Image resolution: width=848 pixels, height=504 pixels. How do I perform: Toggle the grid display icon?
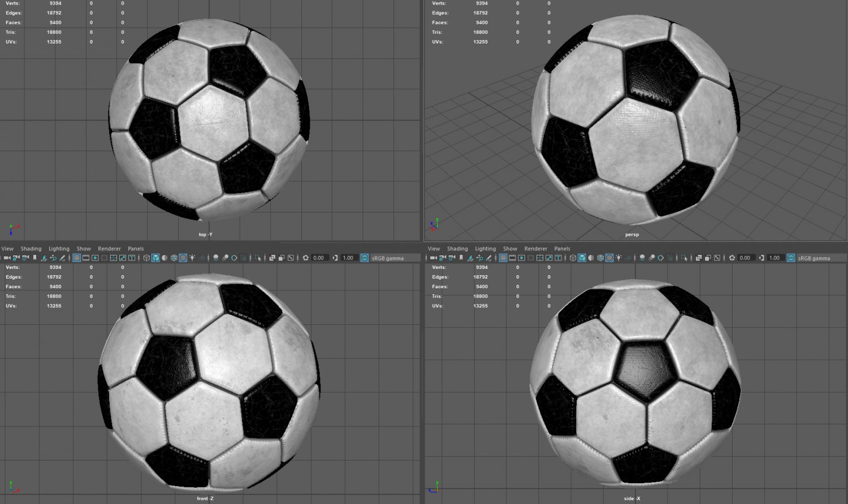point(76,258)
